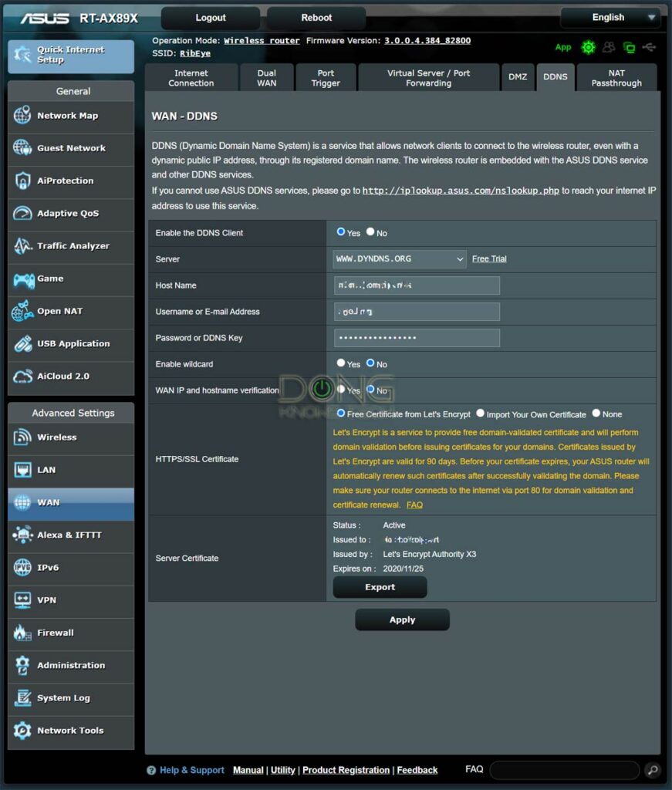Select the WAN globe icon

pyautogui.click(x=22, y=502)
